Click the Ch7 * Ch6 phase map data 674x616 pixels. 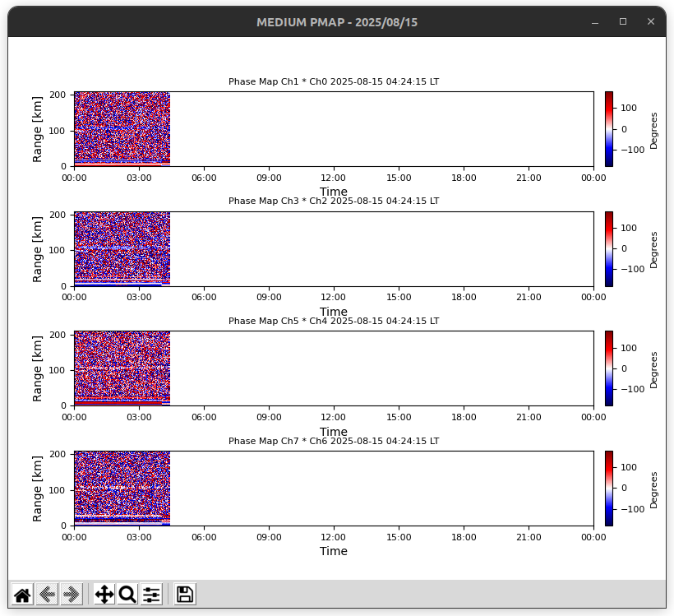(122, 489)
